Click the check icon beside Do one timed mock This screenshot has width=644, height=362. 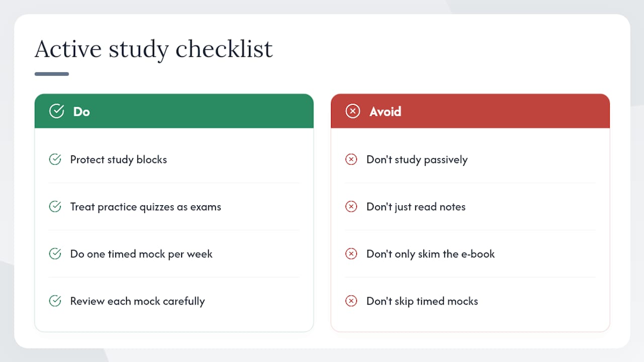tap(55, 254)
